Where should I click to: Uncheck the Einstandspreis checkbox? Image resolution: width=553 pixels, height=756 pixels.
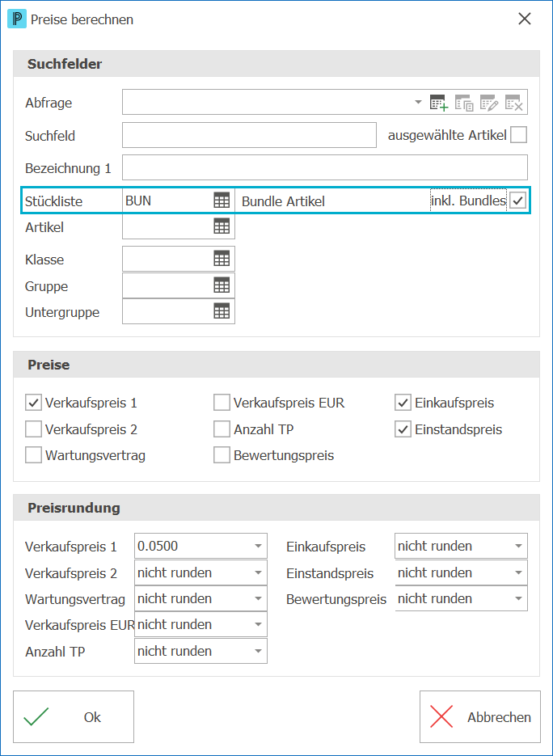pyautogui.click(x=403, y=429)
